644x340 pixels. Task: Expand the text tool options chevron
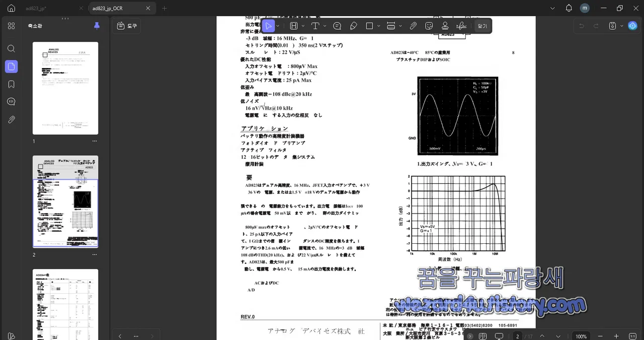325,26
